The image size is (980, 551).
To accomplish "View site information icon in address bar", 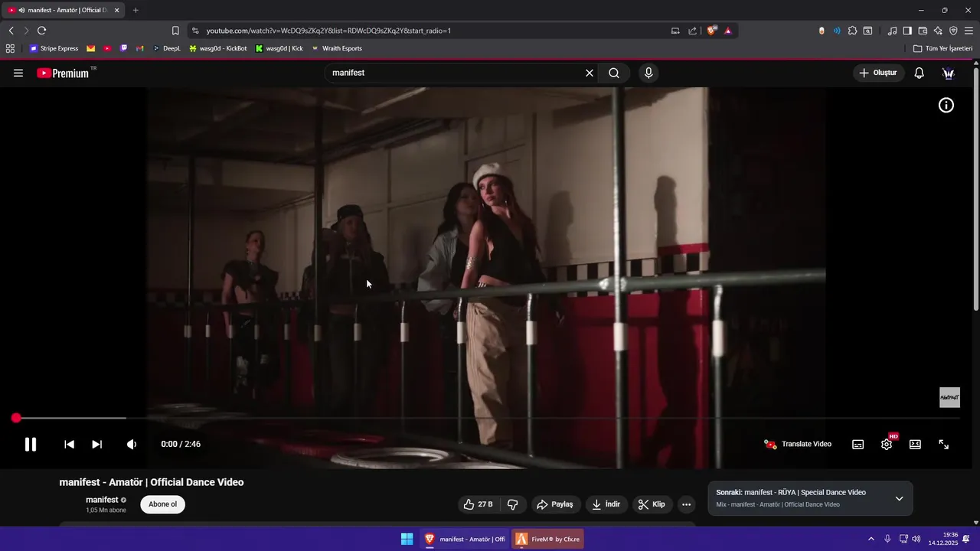I will [x=195, y=31].
